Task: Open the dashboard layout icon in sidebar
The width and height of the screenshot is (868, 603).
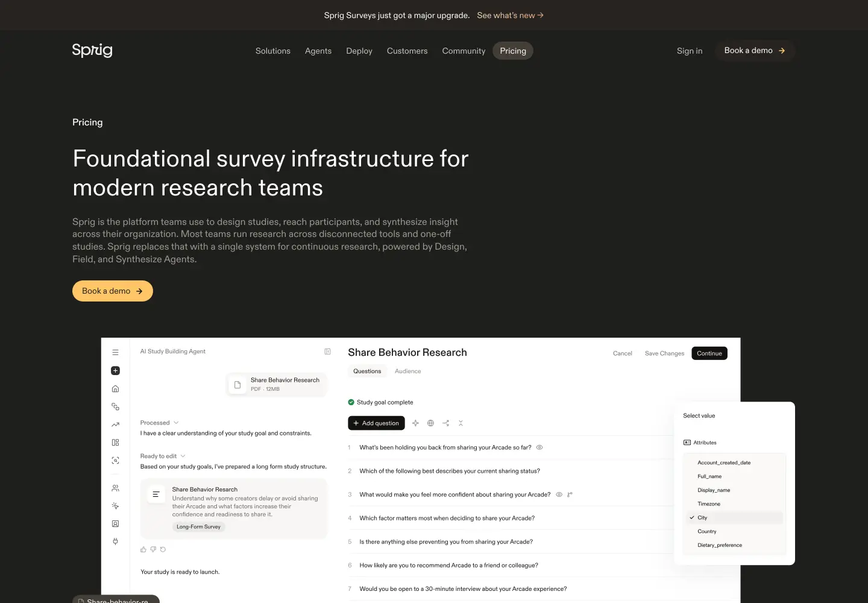Action: [115, 443]
